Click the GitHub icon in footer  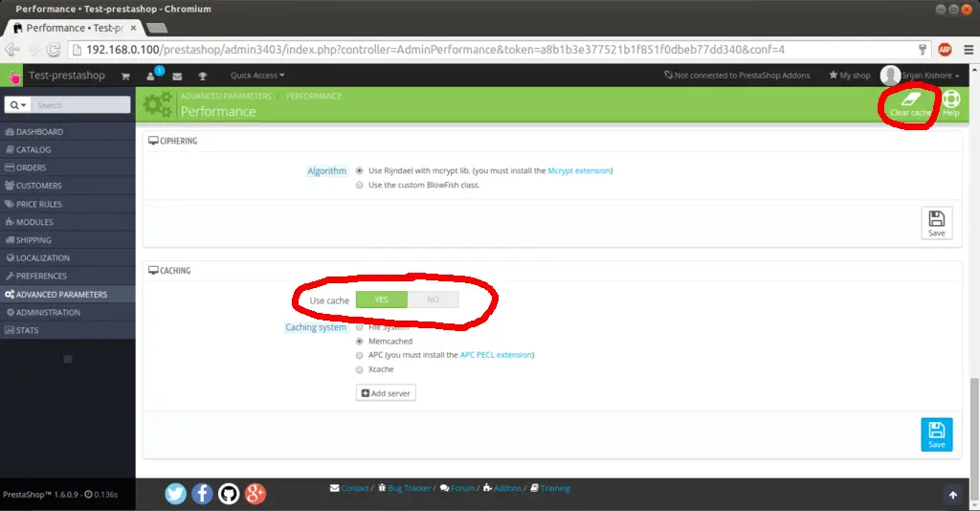click(229, 494)
